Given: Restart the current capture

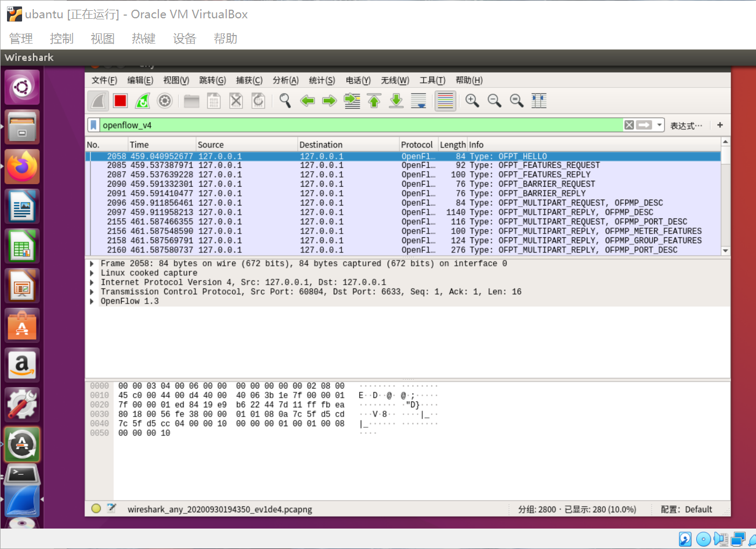Looking at the screenshot, I should [x=143, y=101].
